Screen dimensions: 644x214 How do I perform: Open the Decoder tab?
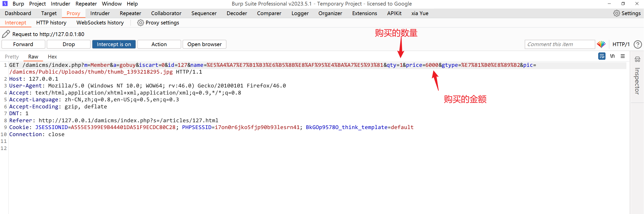[x=237, y=13]
